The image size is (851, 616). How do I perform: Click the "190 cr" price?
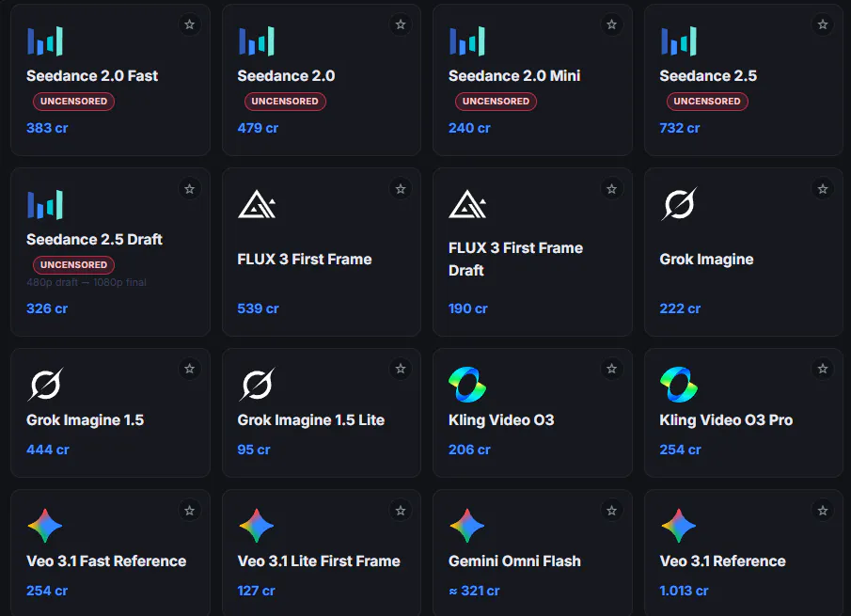[468, 308]
